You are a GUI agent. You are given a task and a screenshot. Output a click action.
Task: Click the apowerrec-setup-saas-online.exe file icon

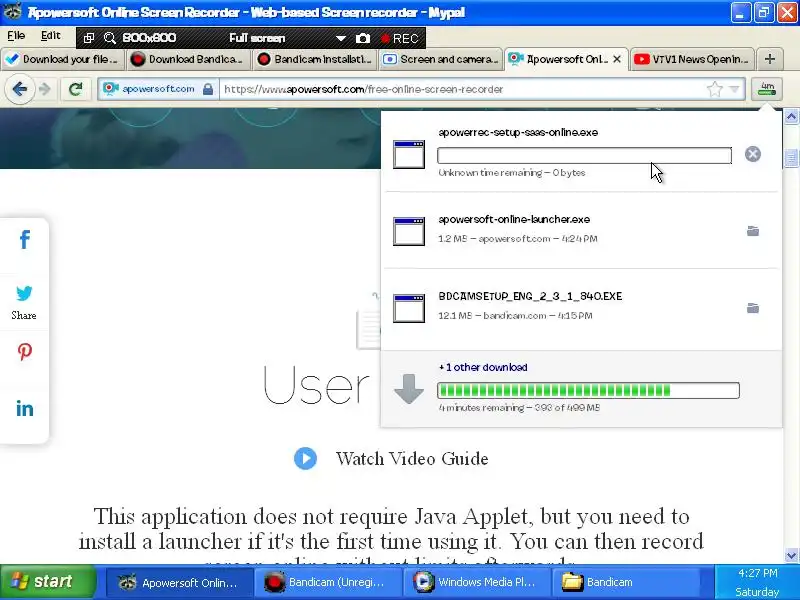pyautogui.click(x=409, y=154)
